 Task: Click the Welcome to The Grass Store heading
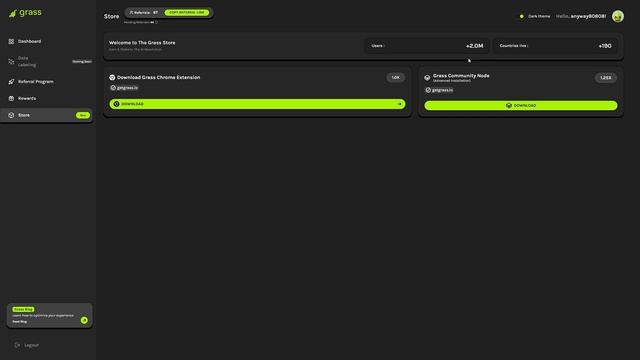(142, 42)
